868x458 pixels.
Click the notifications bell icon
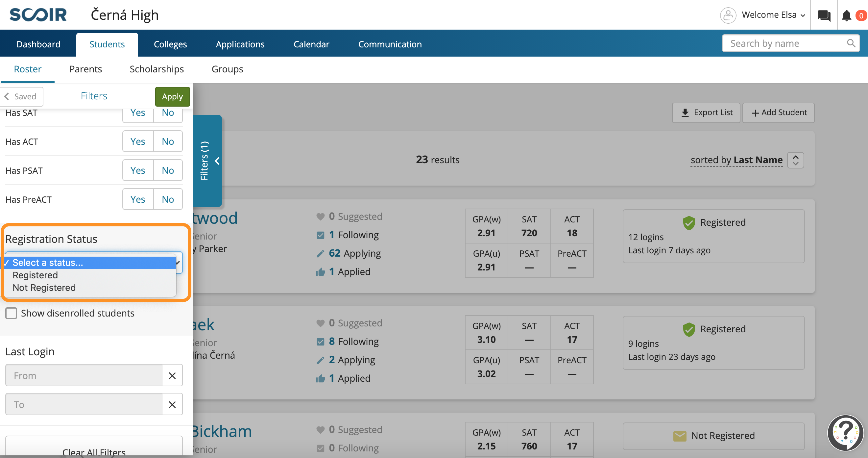(x=846, y=15)
